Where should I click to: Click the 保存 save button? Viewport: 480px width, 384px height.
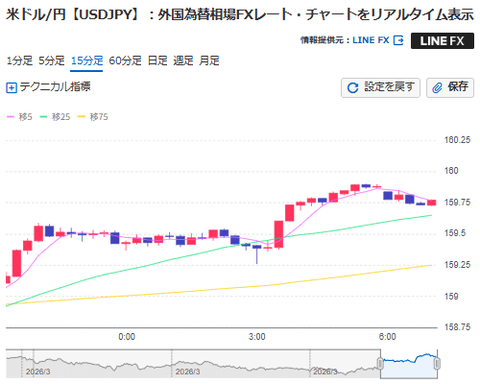[450, 88]
